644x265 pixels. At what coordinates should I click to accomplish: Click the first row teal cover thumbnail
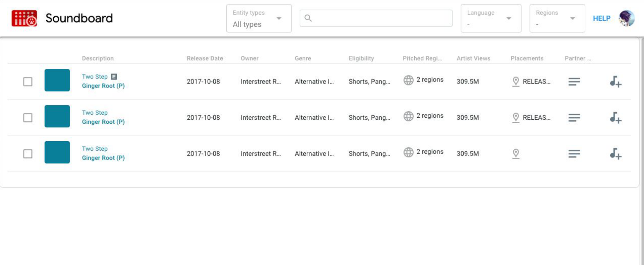click(x=57, y=80)
